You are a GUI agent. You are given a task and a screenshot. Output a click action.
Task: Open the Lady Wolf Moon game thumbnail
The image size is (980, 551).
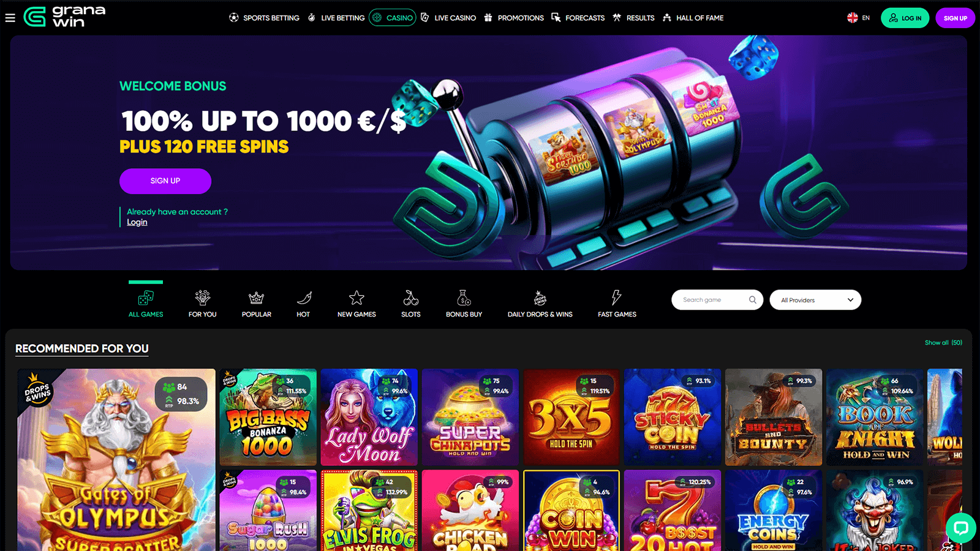click(x=369, y=417)
